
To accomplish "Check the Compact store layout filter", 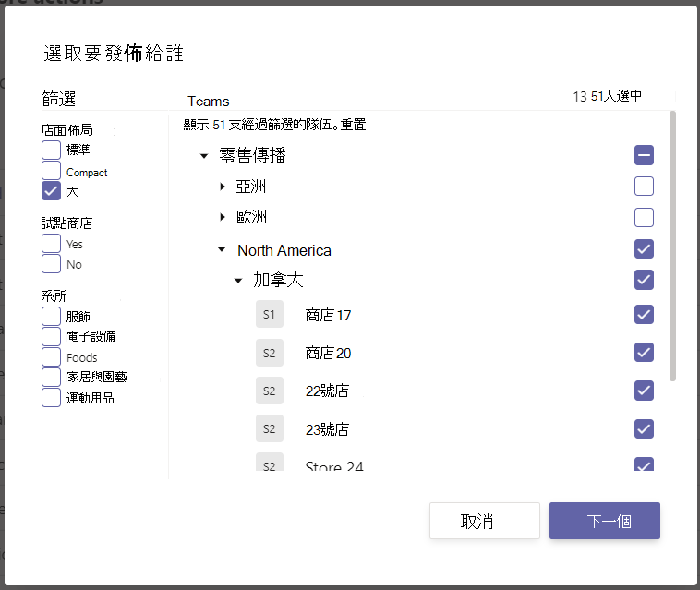I will (51, 171).
